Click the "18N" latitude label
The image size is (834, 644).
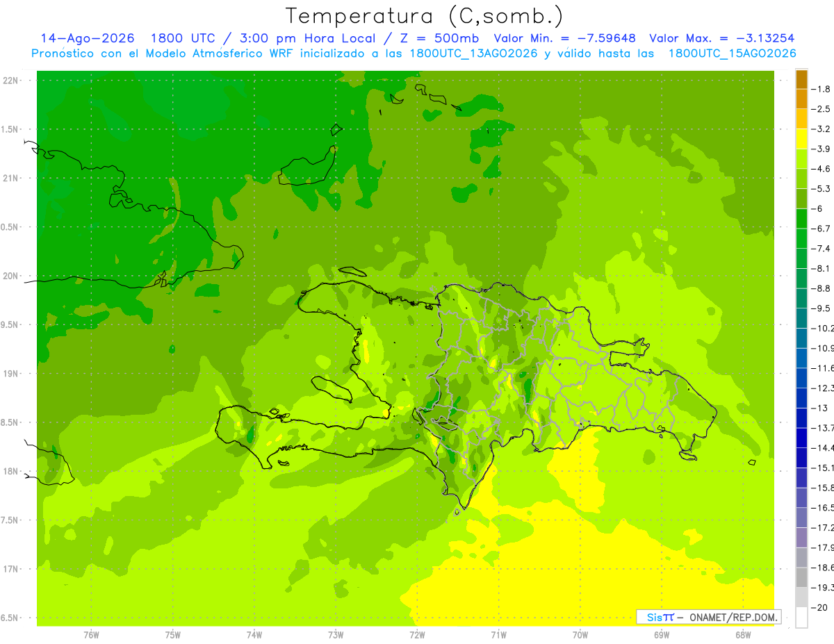click(x=12, y=471)
